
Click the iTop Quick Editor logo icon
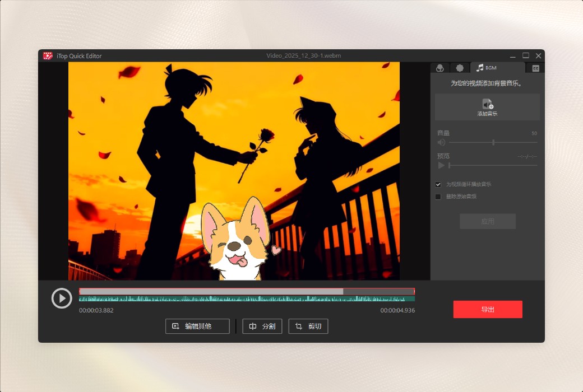(x=47, y=56)
